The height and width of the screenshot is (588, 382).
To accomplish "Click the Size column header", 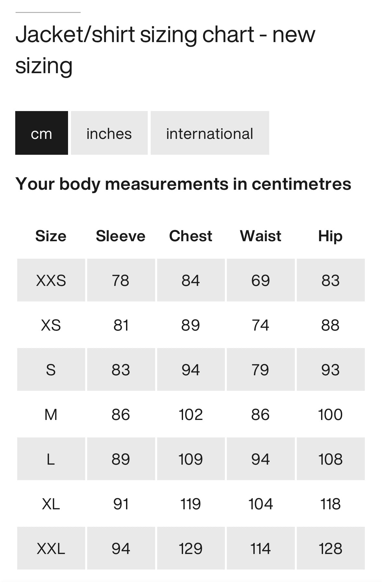I will pyautogui.click(x=51, y=236).
